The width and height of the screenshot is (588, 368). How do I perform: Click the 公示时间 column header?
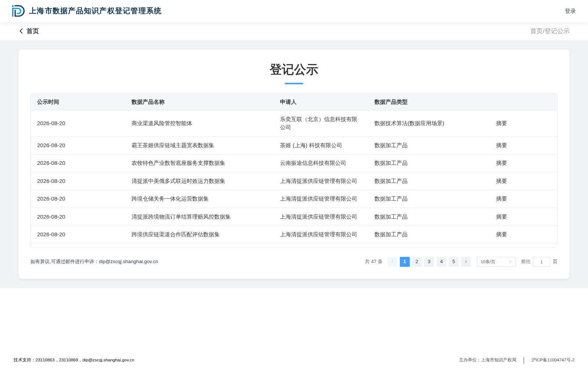point(48,102)
